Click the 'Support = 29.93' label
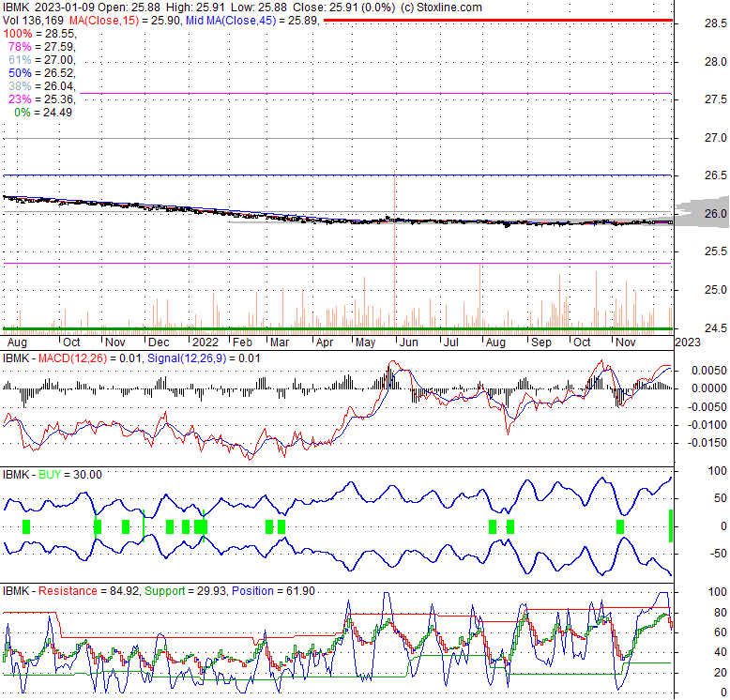The image size is (730, 700). pyautogui.click(x=186, y=590)
